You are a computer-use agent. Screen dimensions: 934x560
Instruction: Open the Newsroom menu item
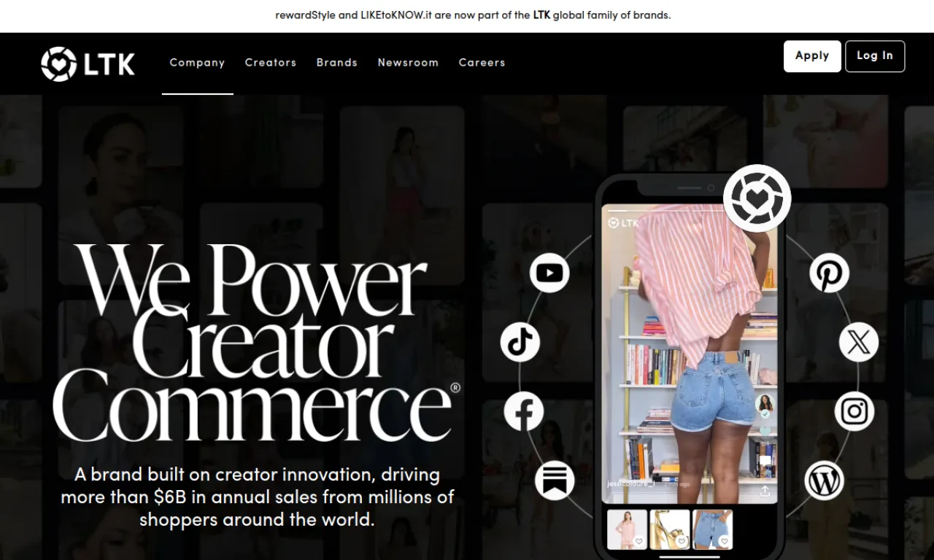point(408,63)
